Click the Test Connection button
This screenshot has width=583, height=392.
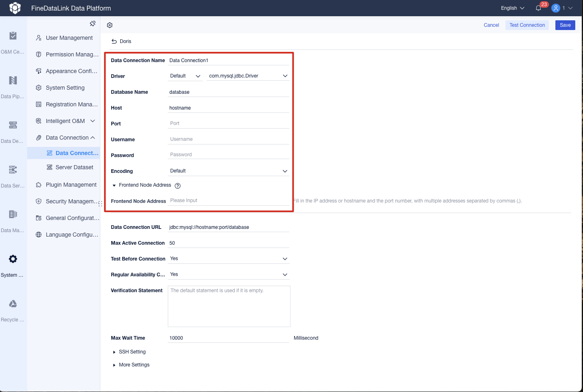(x=527, y=25)
